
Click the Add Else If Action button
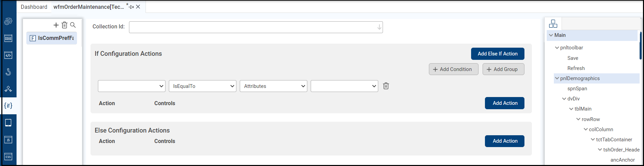pos(497,54)
